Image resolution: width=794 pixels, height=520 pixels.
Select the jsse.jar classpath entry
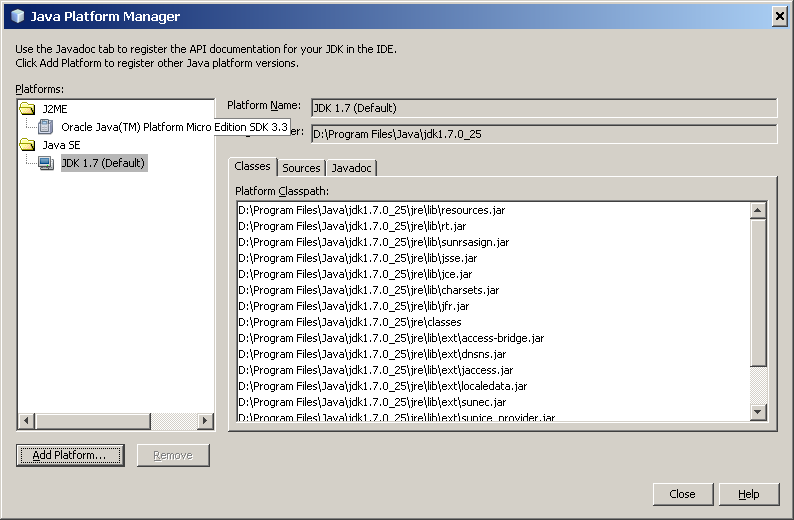click(358, 258)
